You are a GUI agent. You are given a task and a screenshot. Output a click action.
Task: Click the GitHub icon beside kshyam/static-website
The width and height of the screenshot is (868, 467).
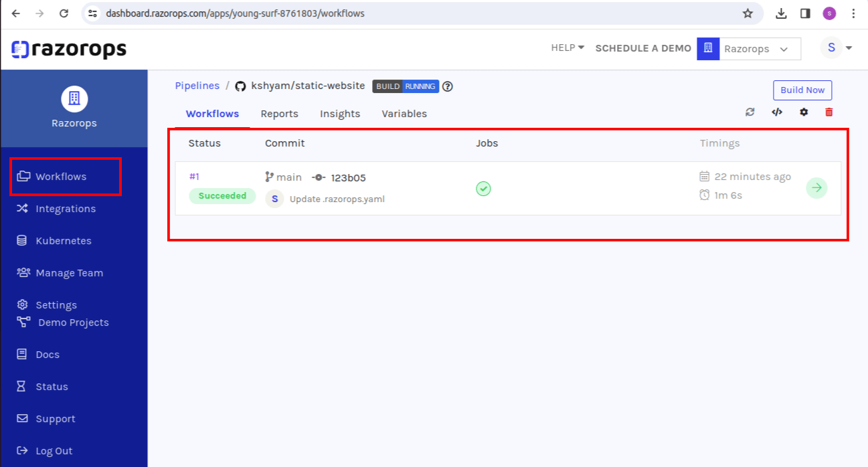[240, 86]
